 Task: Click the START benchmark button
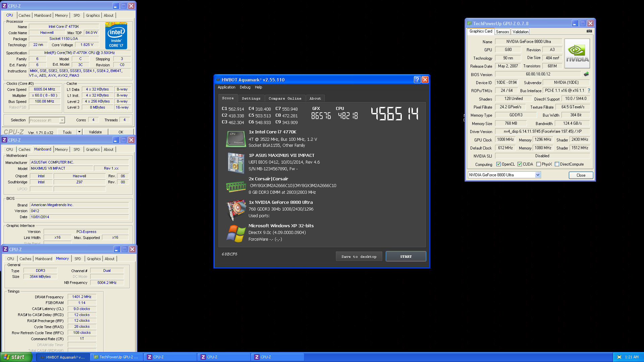click(406, 256)
